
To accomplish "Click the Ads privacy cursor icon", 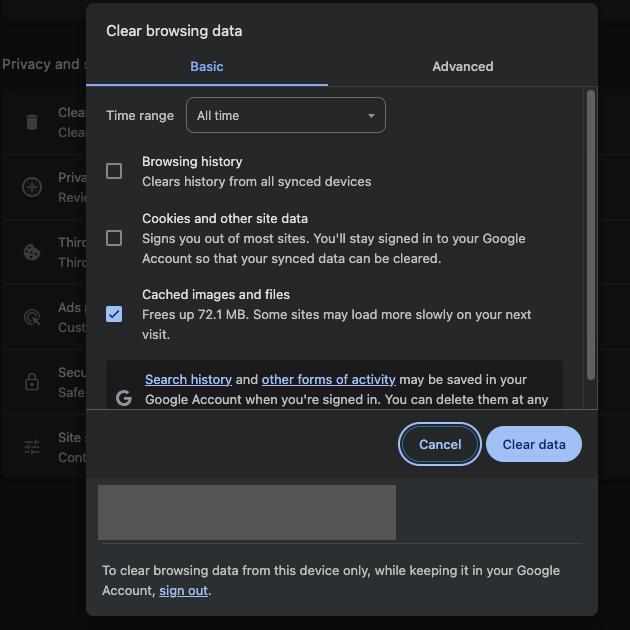I will [x=32, y=317].
